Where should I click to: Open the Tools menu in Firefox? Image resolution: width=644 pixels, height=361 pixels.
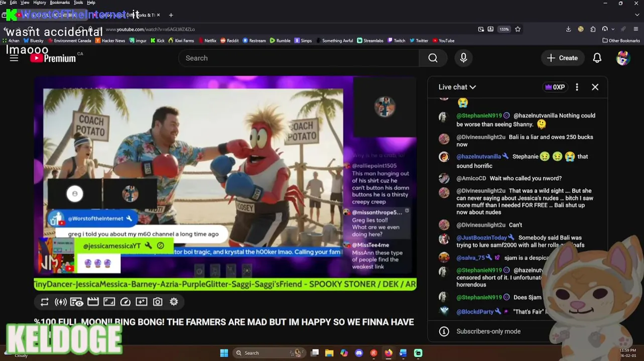pos(78,3)
